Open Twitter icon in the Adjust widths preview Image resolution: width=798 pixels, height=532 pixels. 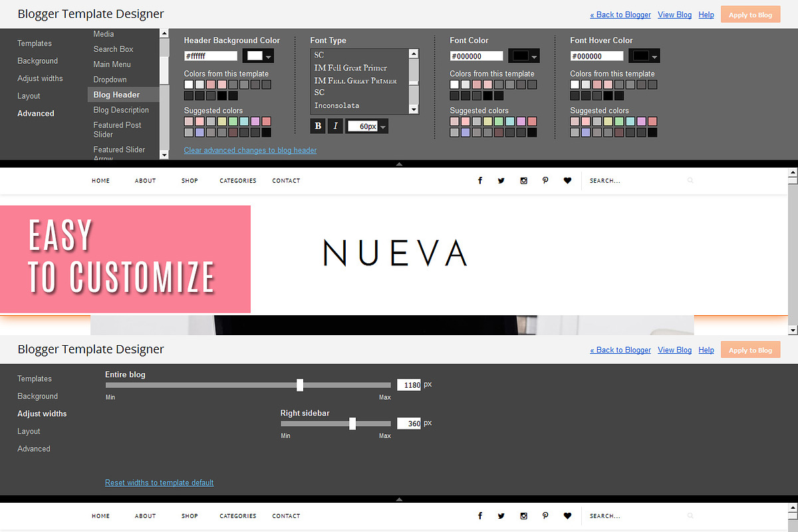(x=501, y=516)
